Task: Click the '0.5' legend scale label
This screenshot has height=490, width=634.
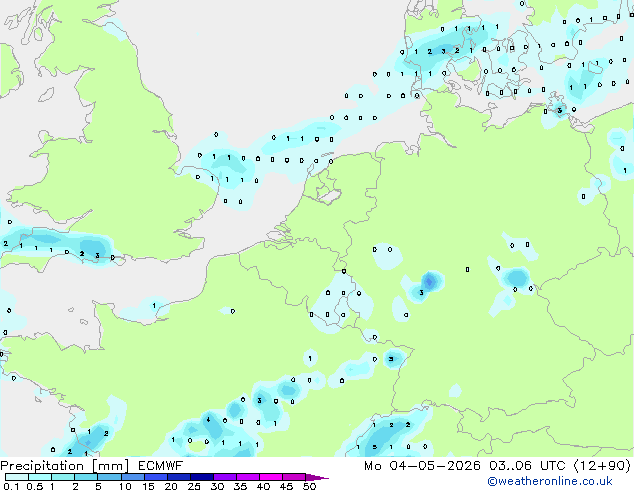Action: (x=35, y=486)
